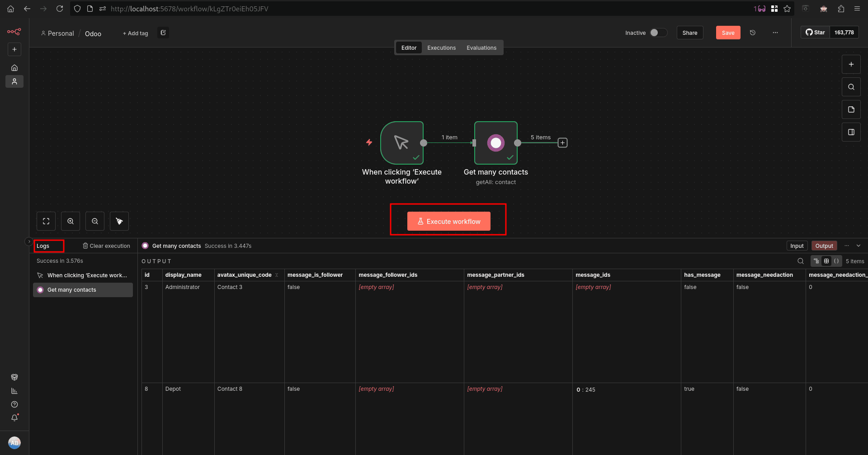868x455 pixels.
Task: Run the workflow with Execute workflow
Action: [448, 221]
